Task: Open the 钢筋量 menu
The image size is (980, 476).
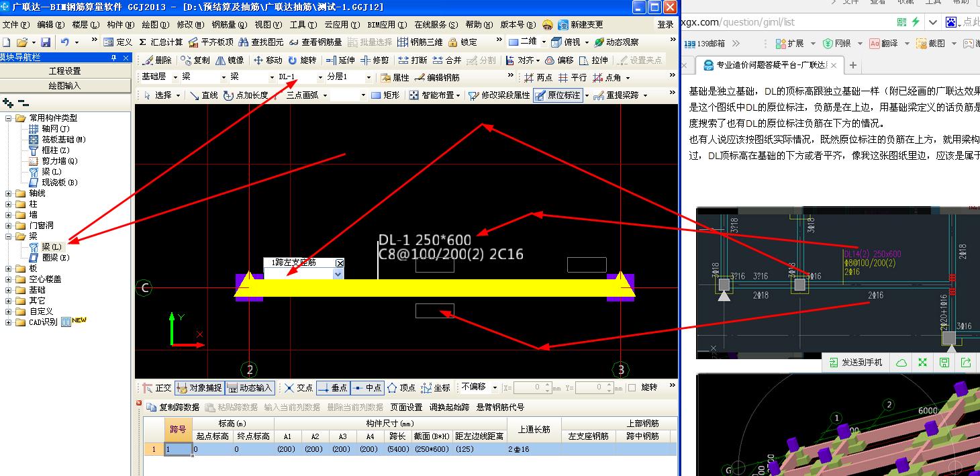Action: pos(230,24)
